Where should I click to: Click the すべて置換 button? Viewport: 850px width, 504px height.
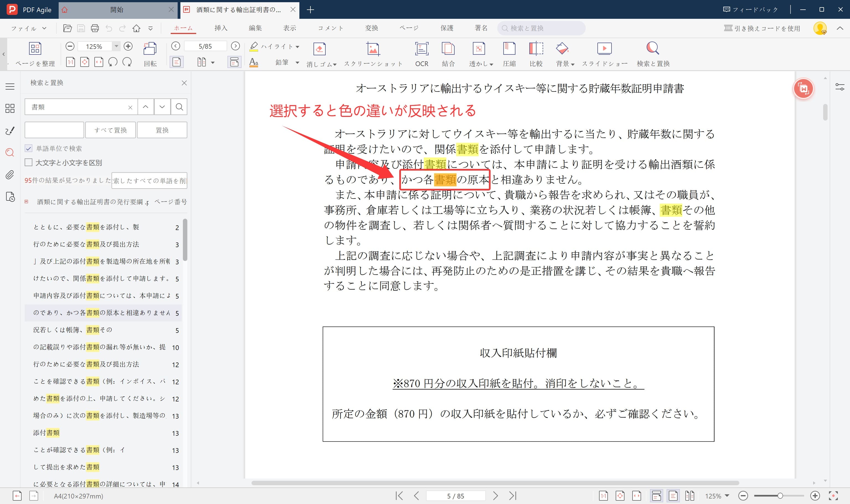click(110, 130)
